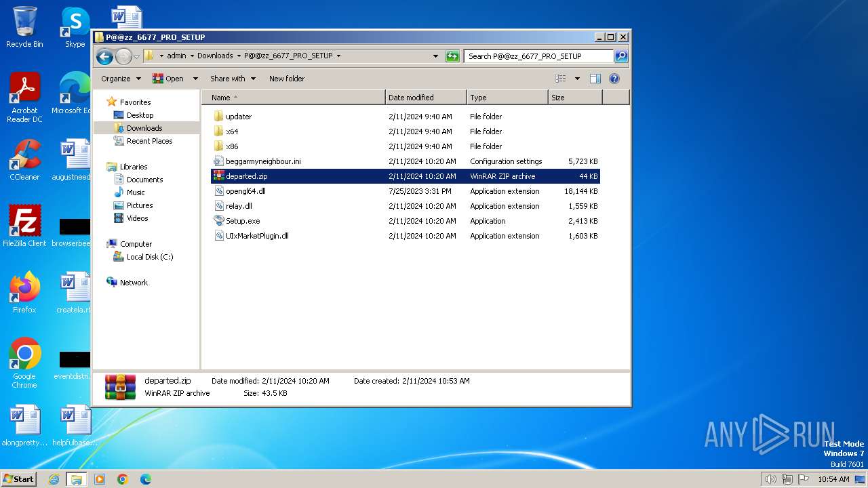Select the opengl64.dll file icon
The height and width of the screenshot is (488, 868).
pyautogui.click(x=218, y=191)
